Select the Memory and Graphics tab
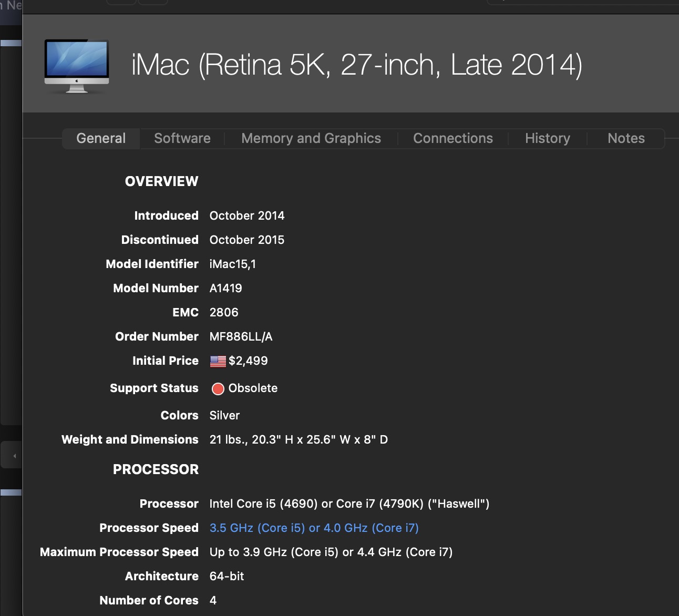 click(311, 138)
